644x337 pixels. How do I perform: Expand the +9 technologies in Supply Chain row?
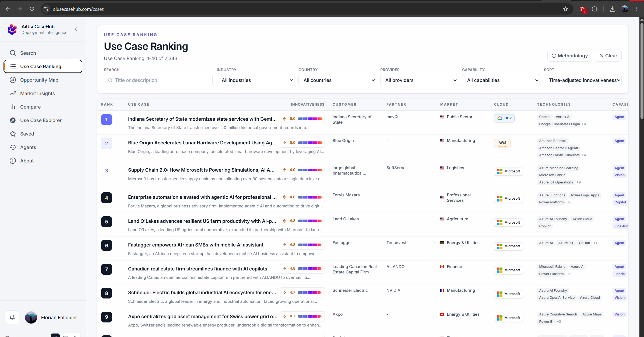pos(579,182)
